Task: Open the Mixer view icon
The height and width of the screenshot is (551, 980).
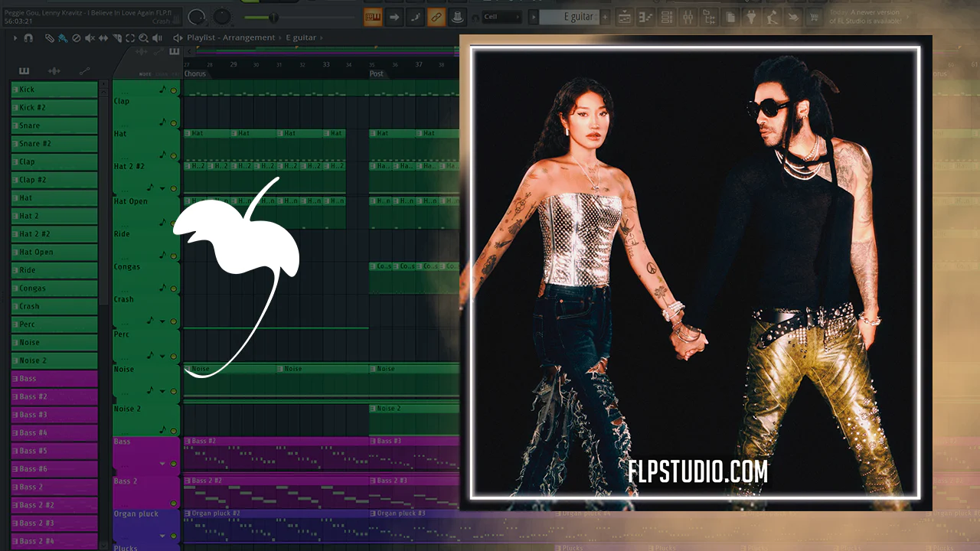Action: [688, 17]
